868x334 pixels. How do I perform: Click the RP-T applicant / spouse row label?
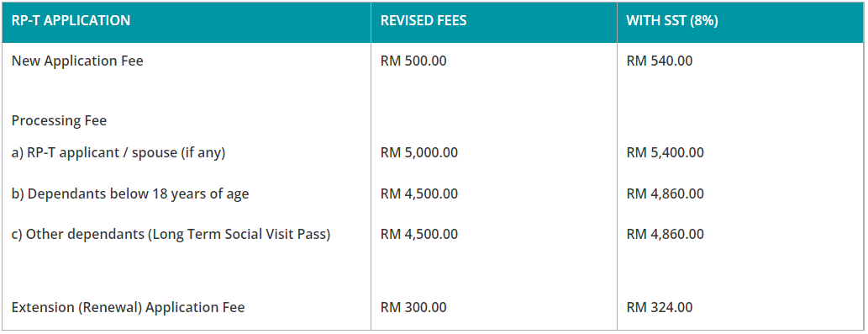coord(118,153)
